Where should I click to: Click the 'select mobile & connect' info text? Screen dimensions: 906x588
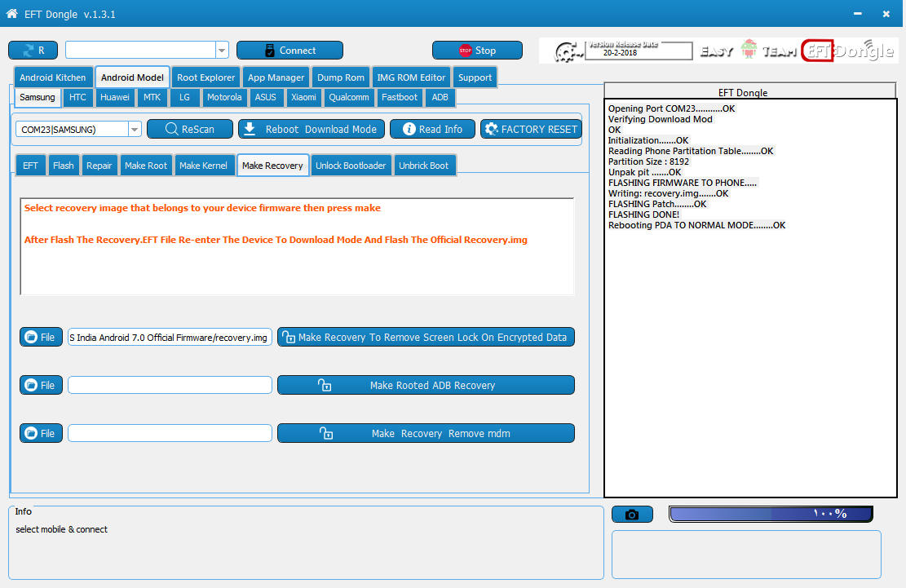(61, 529)
